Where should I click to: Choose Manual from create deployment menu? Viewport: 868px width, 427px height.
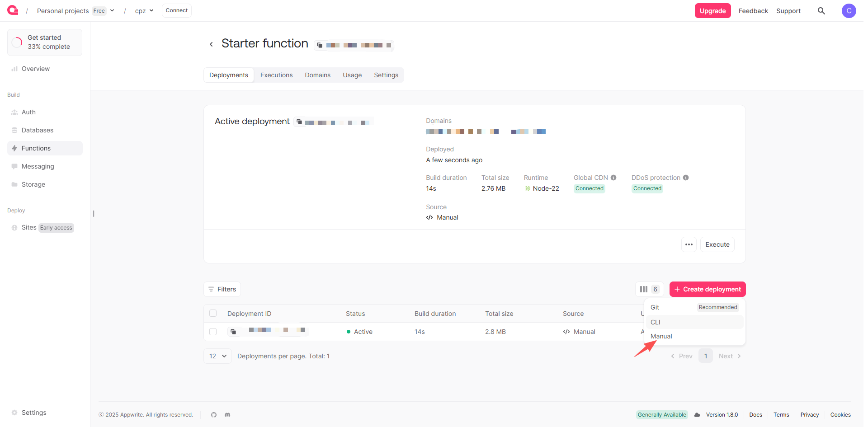[x=661, y=336]
